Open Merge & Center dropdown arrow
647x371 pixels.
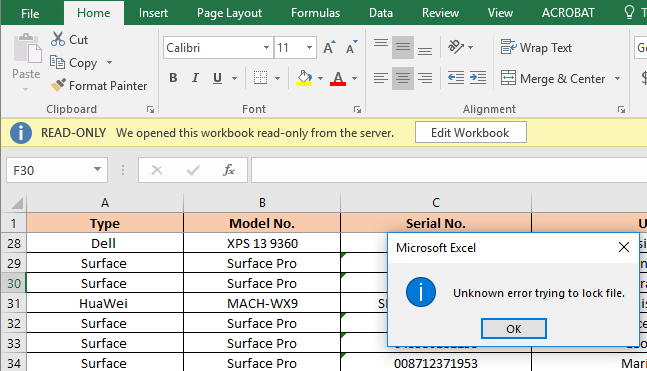pos(618,78)
